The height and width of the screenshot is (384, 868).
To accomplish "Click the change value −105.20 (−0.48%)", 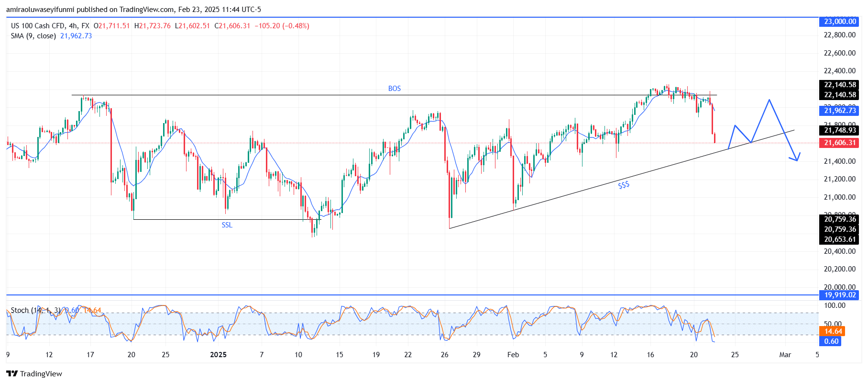I will (282, 26).
